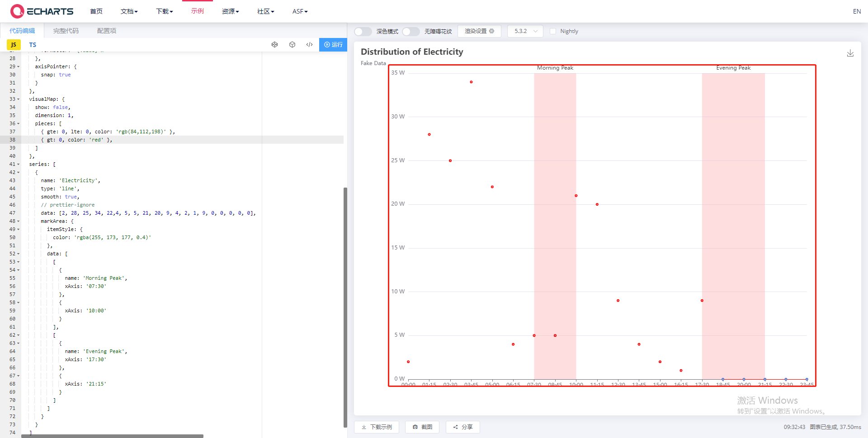Click the 34 W data point
Image resolution: width=868 pixels, height=438 pixels.
point(471,82)
